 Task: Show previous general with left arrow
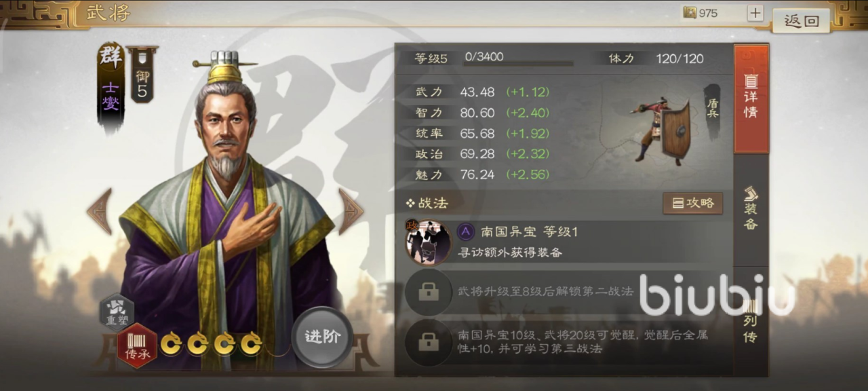pos(99,211)
